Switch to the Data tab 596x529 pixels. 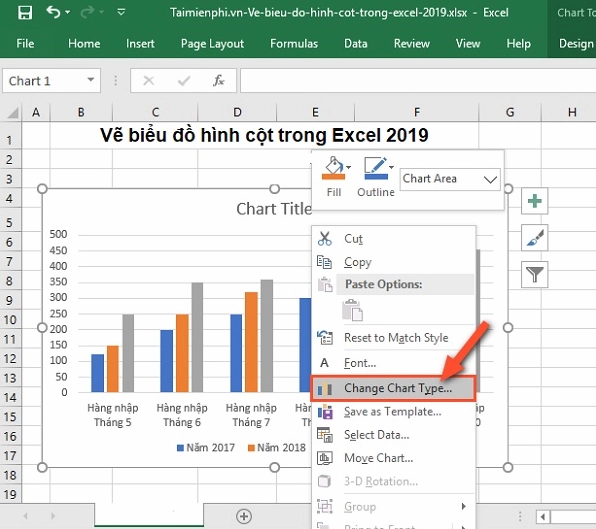(355, 44)
